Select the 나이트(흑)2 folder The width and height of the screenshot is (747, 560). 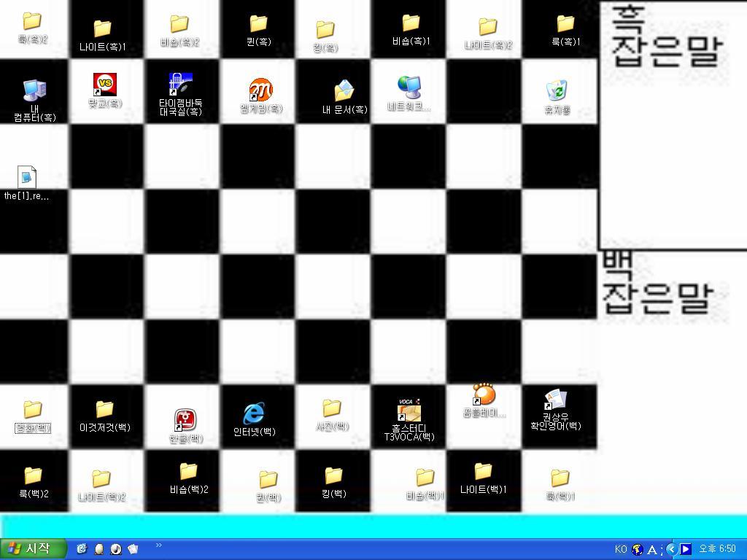pos(488,34)
